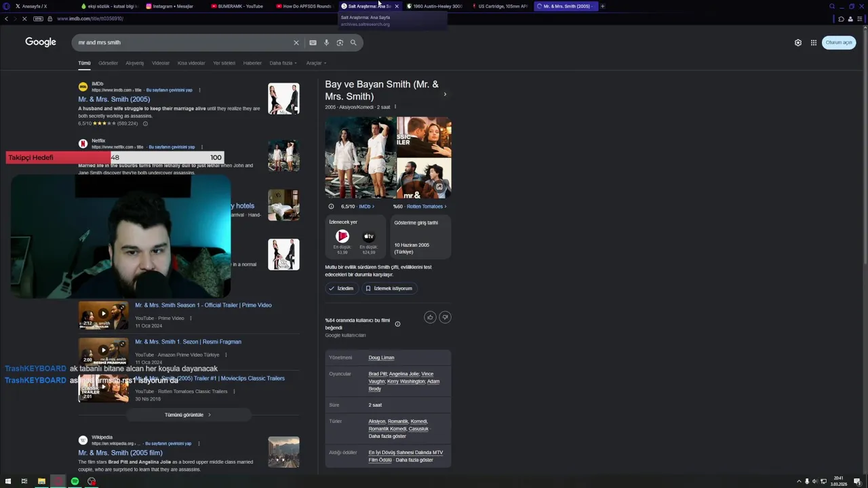
Task: Expand the knowledge panel title chevron
Action: point(445,95)
